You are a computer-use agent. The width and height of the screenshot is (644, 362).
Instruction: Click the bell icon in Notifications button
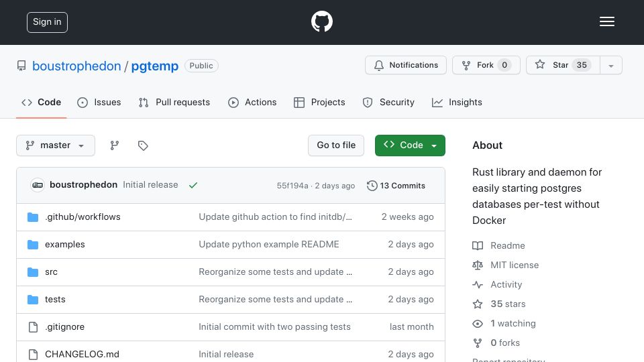378,65
